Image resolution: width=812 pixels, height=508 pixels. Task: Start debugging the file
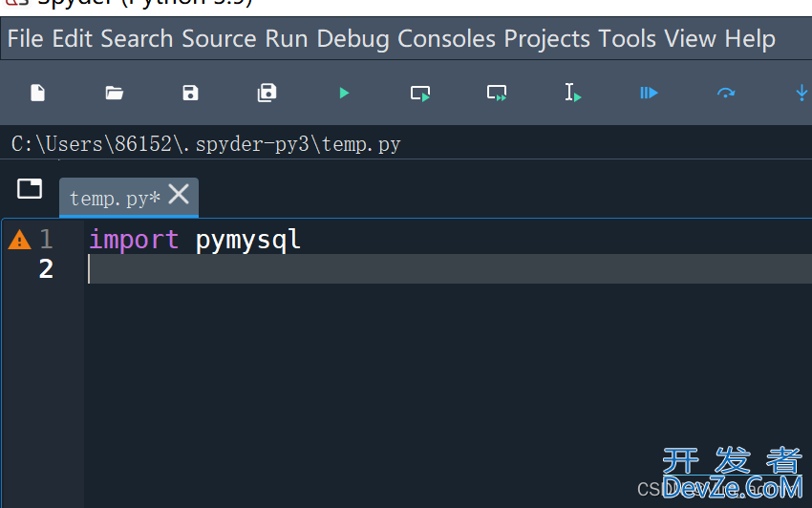[x=649, y=94]
